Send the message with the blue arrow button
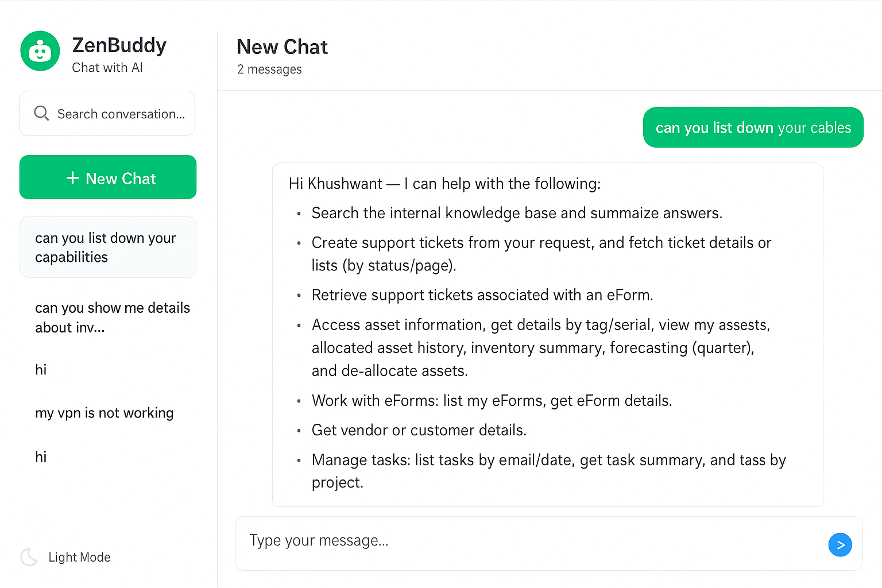 (840, 544)
